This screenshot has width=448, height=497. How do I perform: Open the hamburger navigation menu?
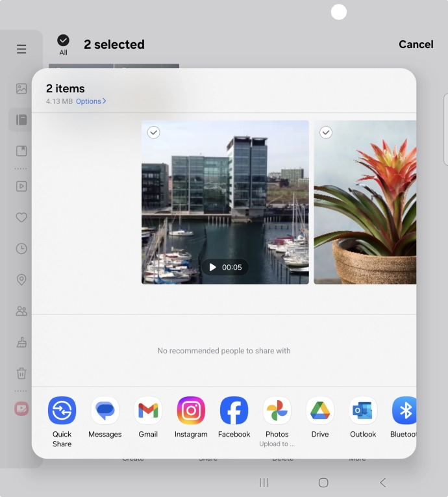pyautogui.click(x=21, y=49)
